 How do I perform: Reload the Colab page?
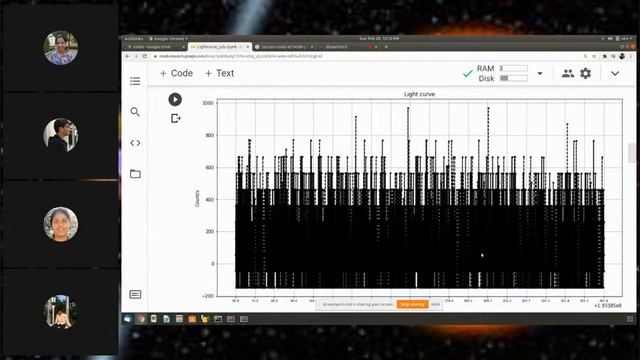[x=145, y=56]
